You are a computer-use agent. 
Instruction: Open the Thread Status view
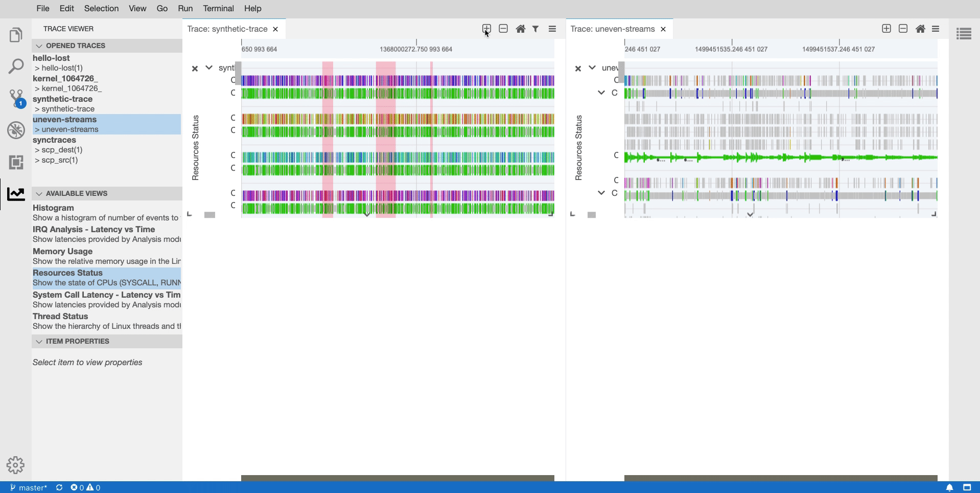click(107, 321)
